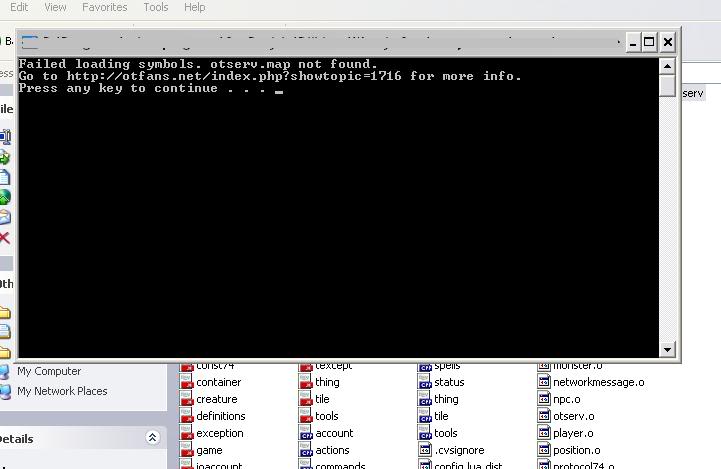Select the position.o object file icon
The image size is (721, 469).
(544, 450)
